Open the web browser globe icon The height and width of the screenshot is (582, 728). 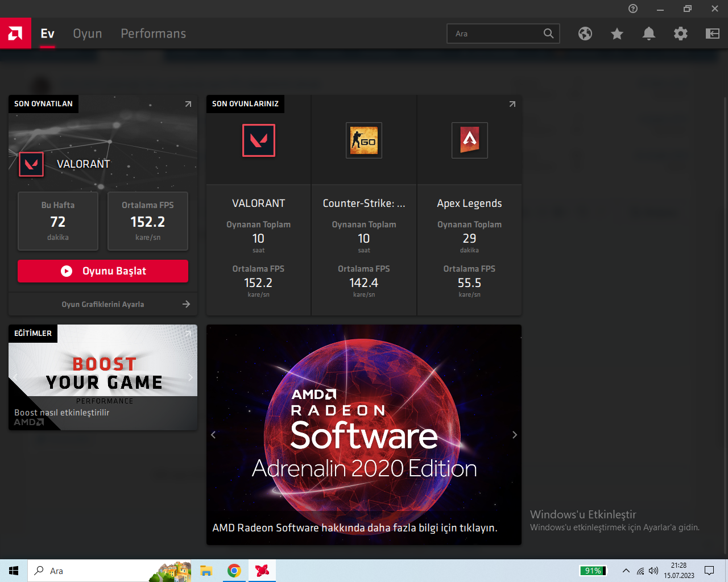[x=585, y=34]
